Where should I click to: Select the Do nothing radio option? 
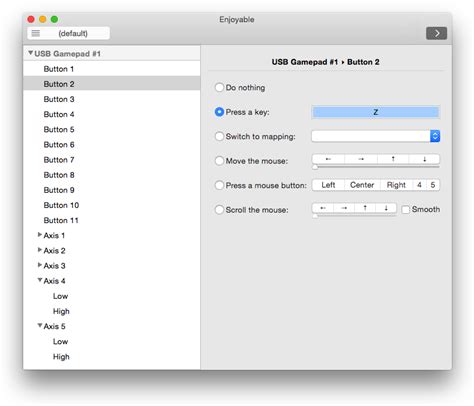(219, 87)
